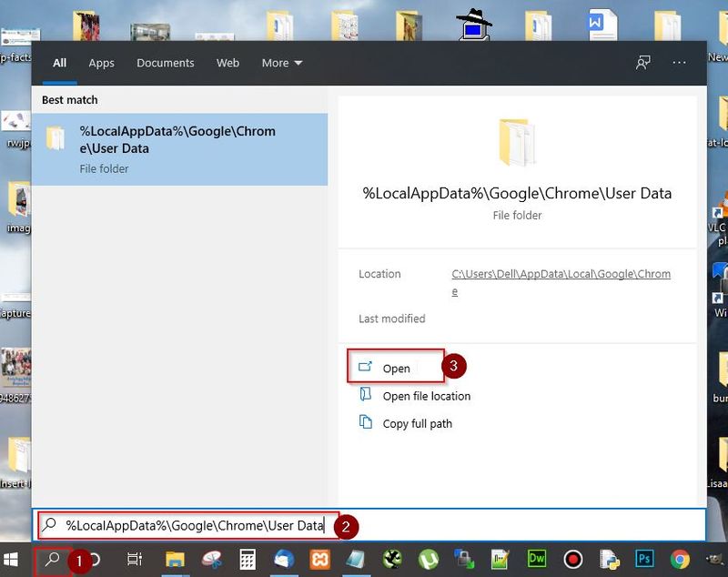Screen dimensions: 728x577
Task: Select the Word document desktop icon
Action: [x=602, y=25]
